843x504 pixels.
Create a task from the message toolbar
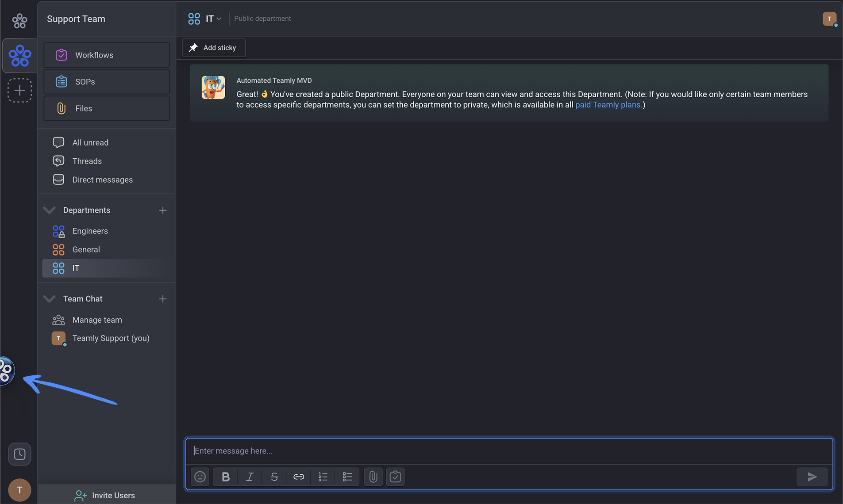pyautogui.click(x=395, y=477)
